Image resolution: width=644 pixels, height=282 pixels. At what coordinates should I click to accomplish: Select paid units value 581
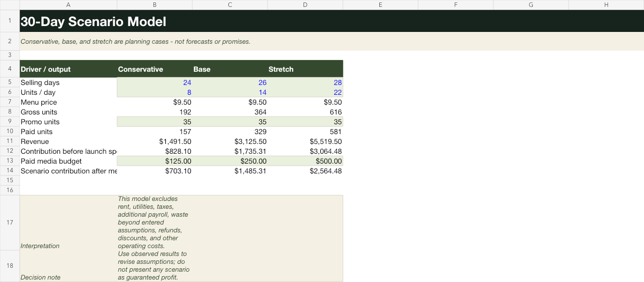(x=305, y=132)
